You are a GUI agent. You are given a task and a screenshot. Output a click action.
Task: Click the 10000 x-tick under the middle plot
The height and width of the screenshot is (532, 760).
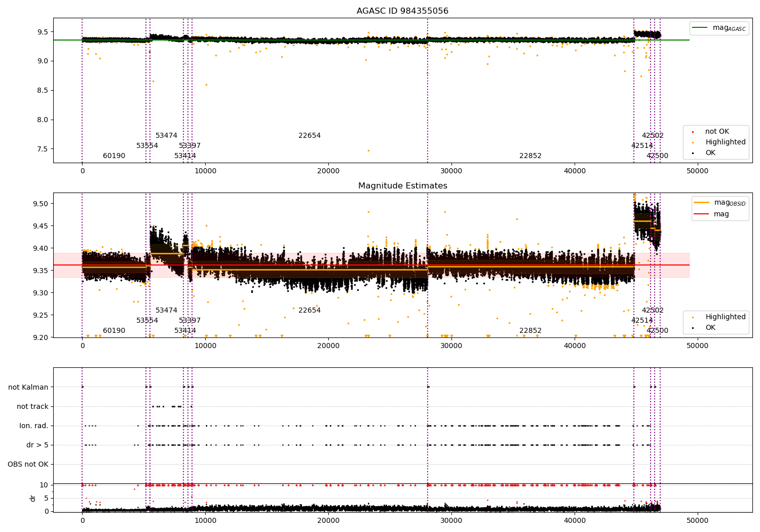point(205,346)
